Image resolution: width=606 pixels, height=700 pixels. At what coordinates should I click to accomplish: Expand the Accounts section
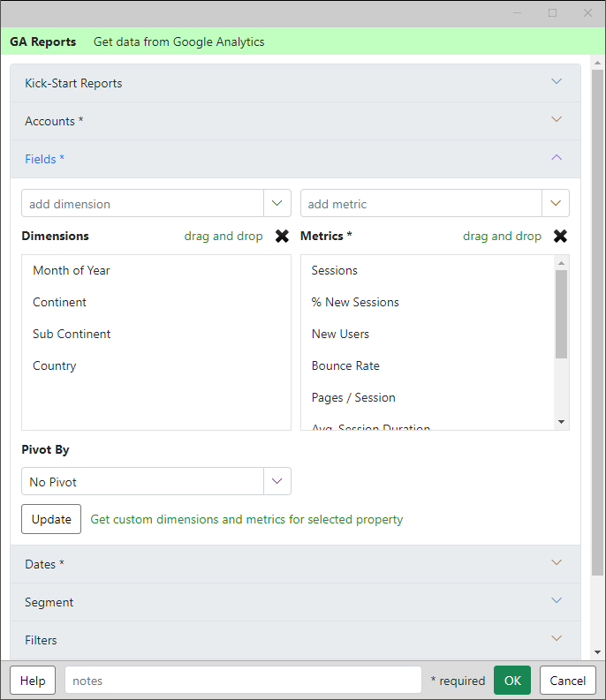pos(295,121)
